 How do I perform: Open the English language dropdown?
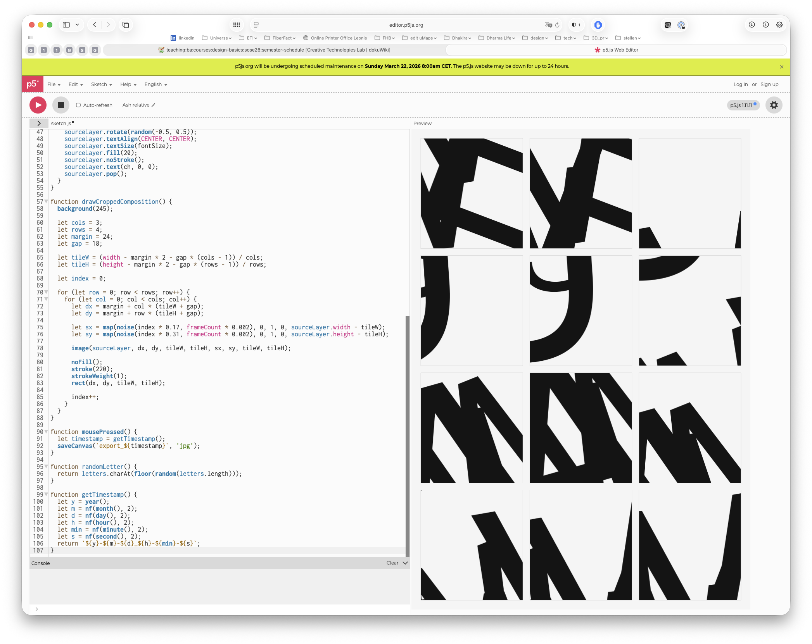156,84
